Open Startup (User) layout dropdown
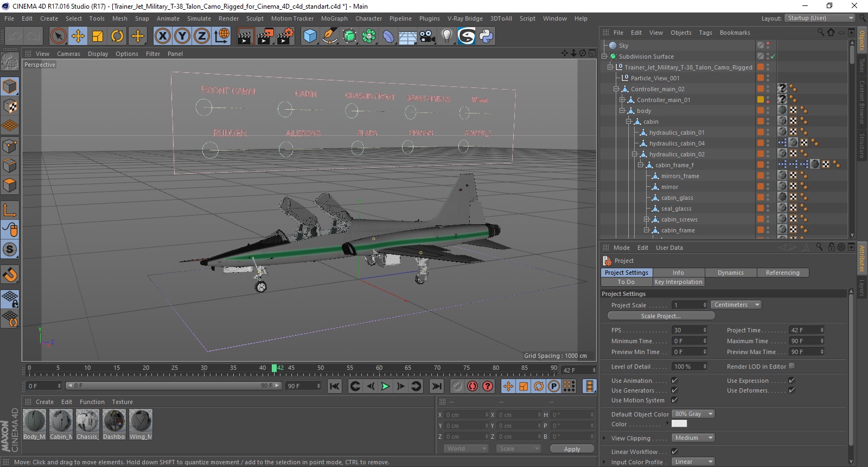Screen dimensions: 868x467 tap(820, 18)
